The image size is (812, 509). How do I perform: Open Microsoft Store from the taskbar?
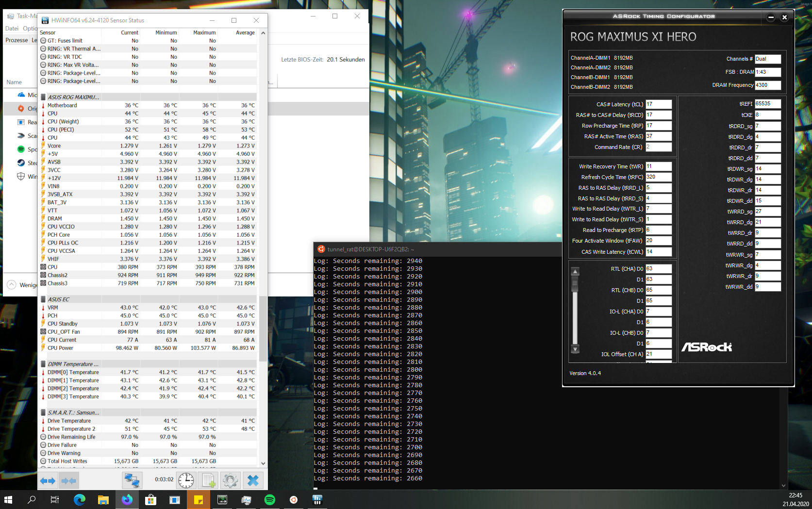[x=151, y=499]
